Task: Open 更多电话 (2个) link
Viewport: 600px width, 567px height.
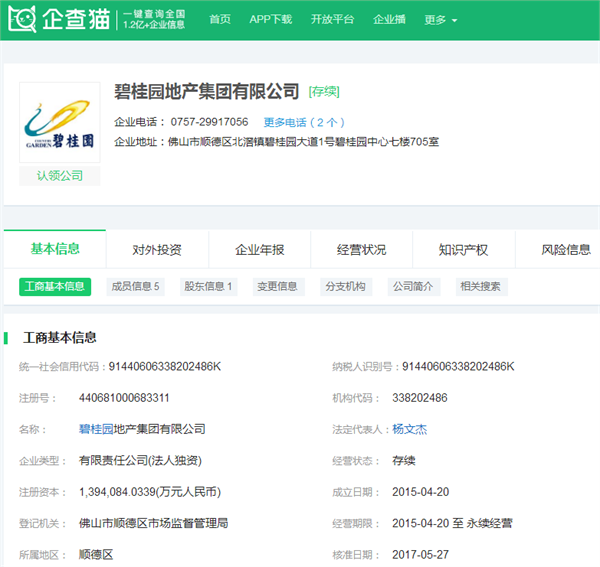Action: pos(304,122)
